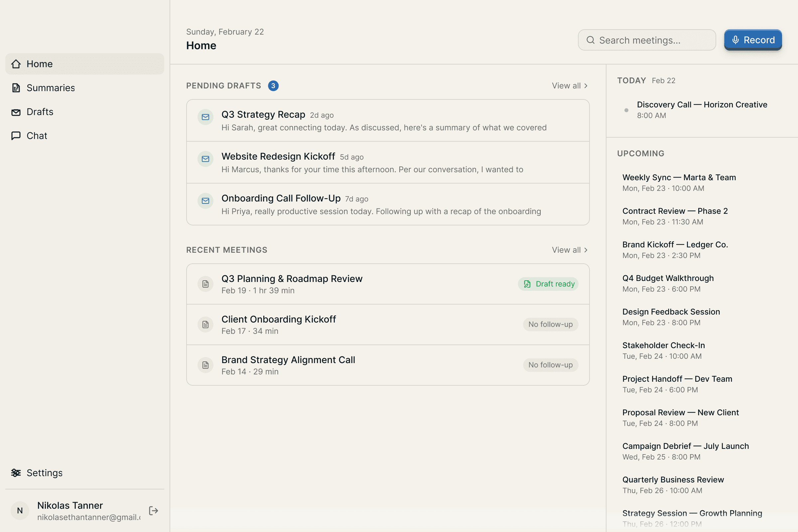This screenshot has width=798, height=532.
Task: Open Settings via the gear icon
Action: (16, 472)
